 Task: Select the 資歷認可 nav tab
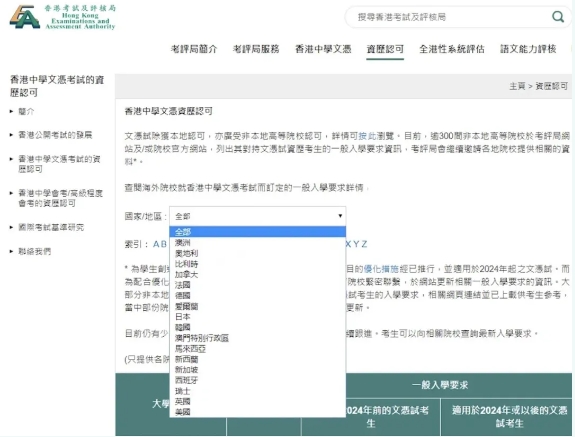[385, 49]
